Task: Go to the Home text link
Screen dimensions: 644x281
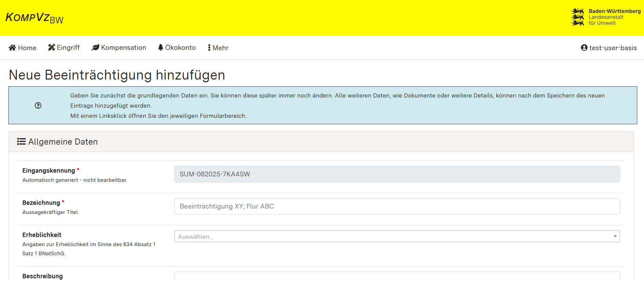Action: tap(27, 48)
